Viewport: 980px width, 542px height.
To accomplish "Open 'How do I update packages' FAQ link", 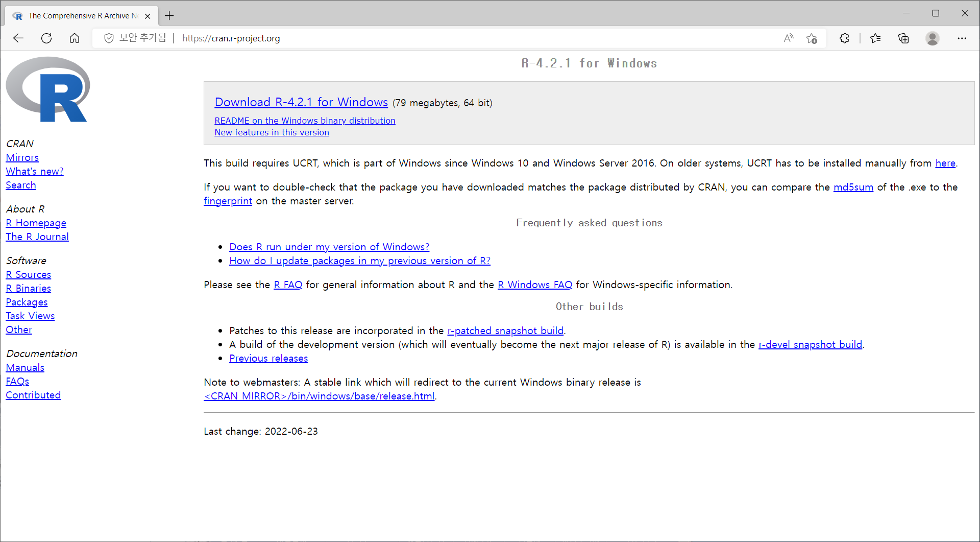I will [360, 261].
